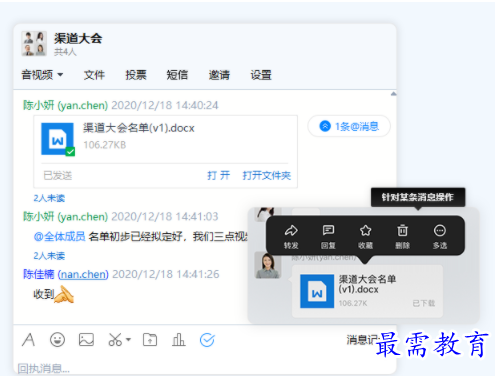The image size is (497, 376).
Task: Click the 打开文件夹 link
Action: pos(267,175)
